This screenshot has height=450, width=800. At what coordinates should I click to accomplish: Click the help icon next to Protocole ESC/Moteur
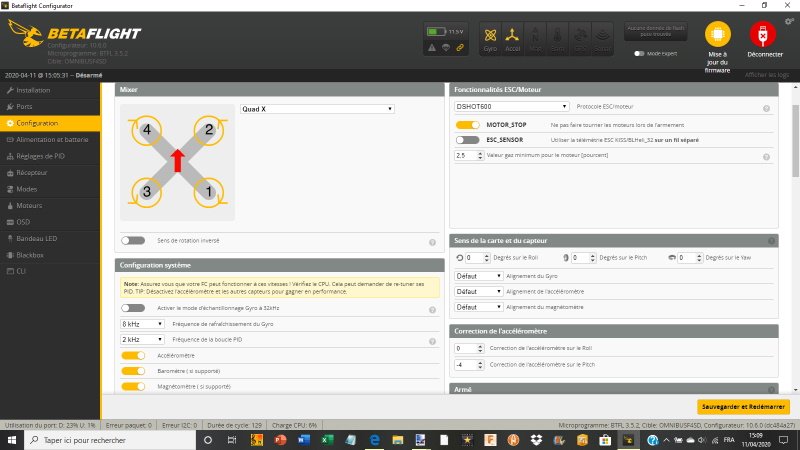tap(766, 107)
